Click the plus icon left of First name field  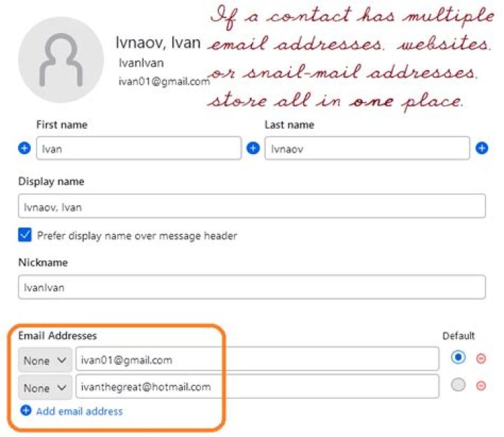pyautogui.click(x=24, y=148)
